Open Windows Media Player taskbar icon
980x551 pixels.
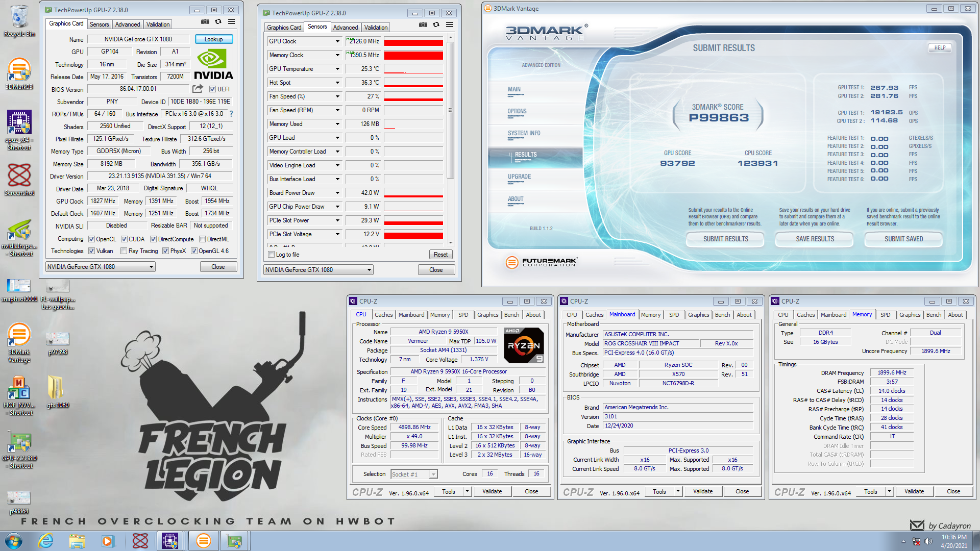point(107,541)
